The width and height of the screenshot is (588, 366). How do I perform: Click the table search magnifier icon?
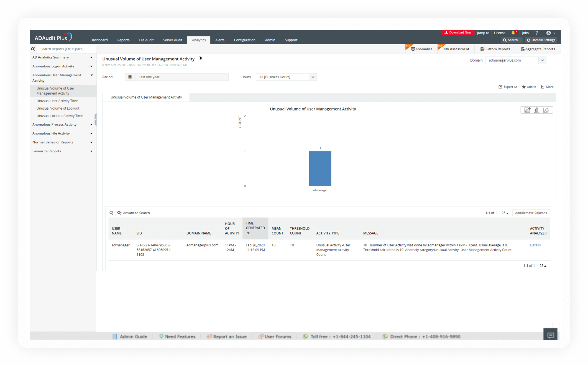(x=111, y=213)
